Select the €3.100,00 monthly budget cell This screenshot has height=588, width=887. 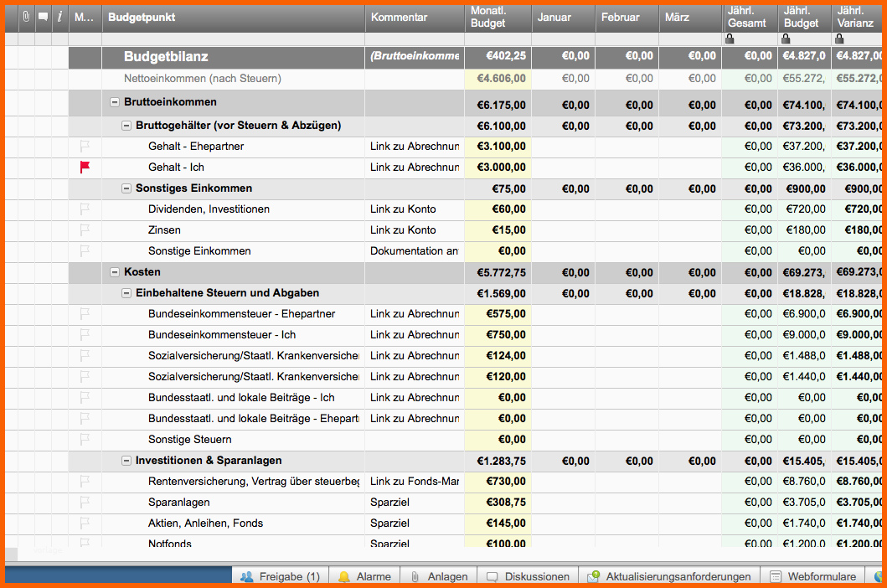point(498,147)
